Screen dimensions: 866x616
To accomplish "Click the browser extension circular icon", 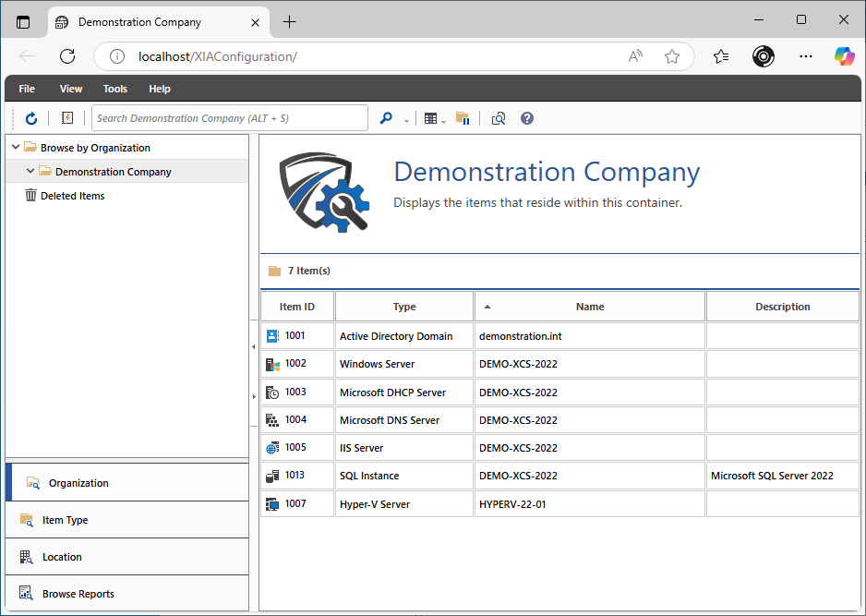I will click(x=764, y=55).
